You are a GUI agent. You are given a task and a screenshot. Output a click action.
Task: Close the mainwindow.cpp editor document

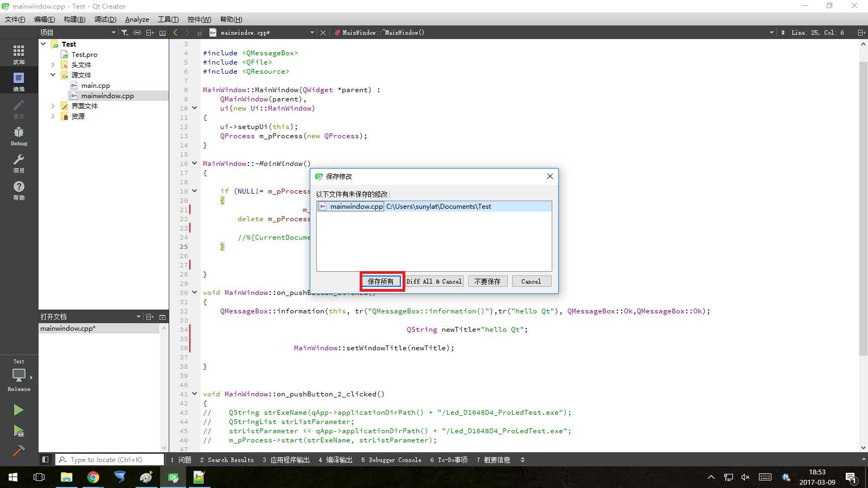(x=323, y=33)
